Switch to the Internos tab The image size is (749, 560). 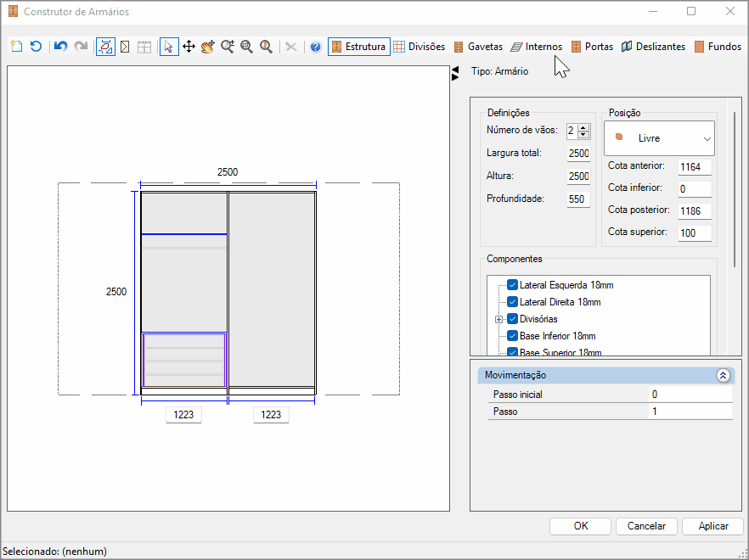pos(537,47)
